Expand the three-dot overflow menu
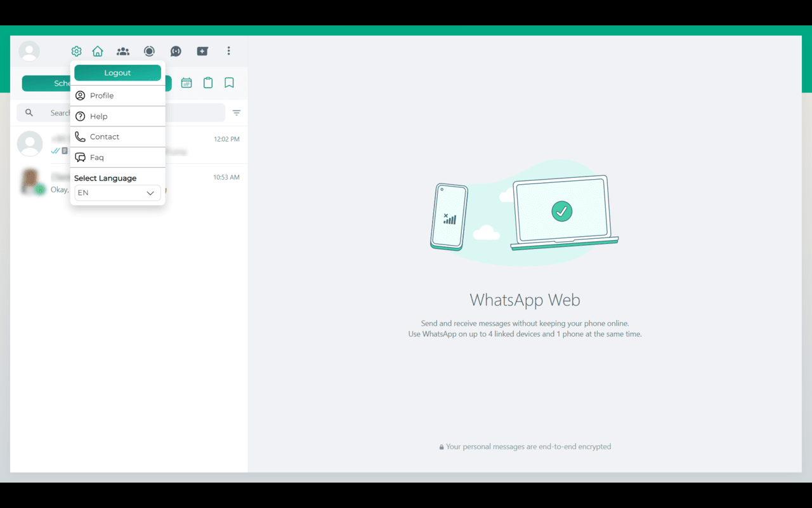This screenshot has height=508, width=812. (x=228, y=51)
